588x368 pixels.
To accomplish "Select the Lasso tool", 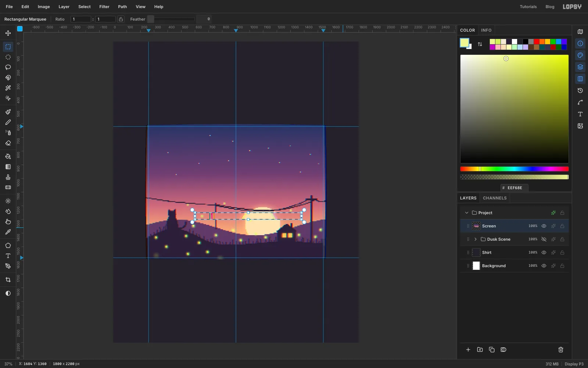I will point(8,67).
